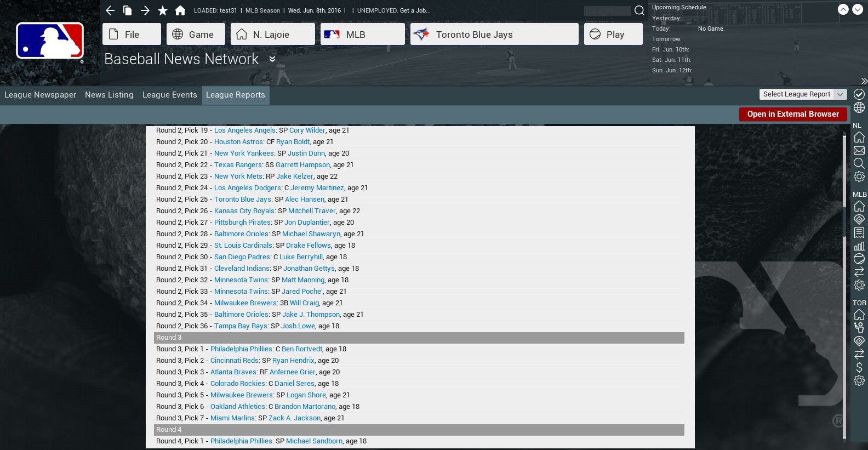
Task: Open Justin Dunn's player link
Action: click(x=306, y=153)
